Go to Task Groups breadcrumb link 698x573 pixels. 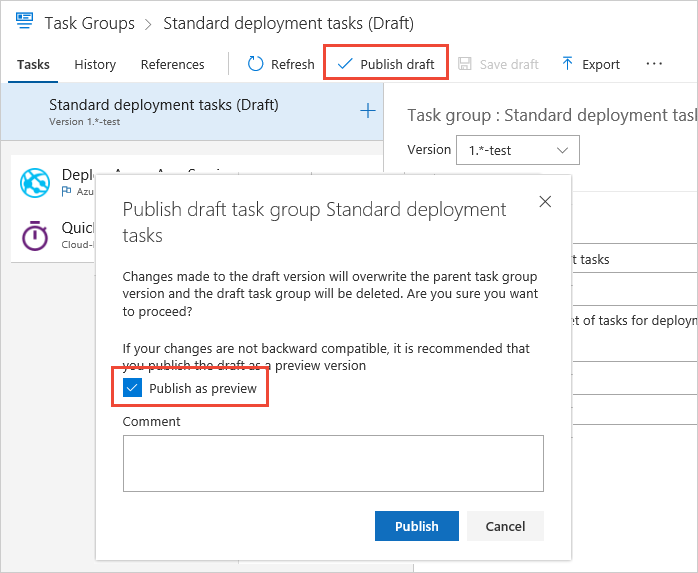point(89,22)
